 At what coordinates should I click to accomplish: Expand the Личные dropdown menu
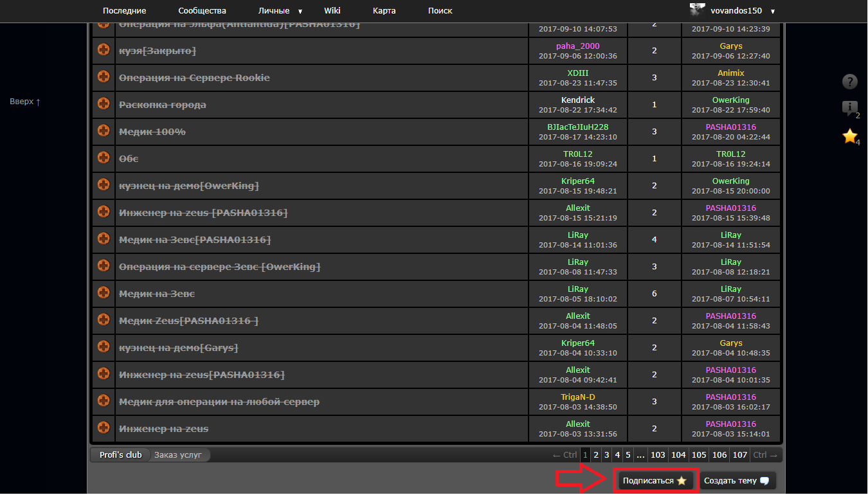pos(300,11)
